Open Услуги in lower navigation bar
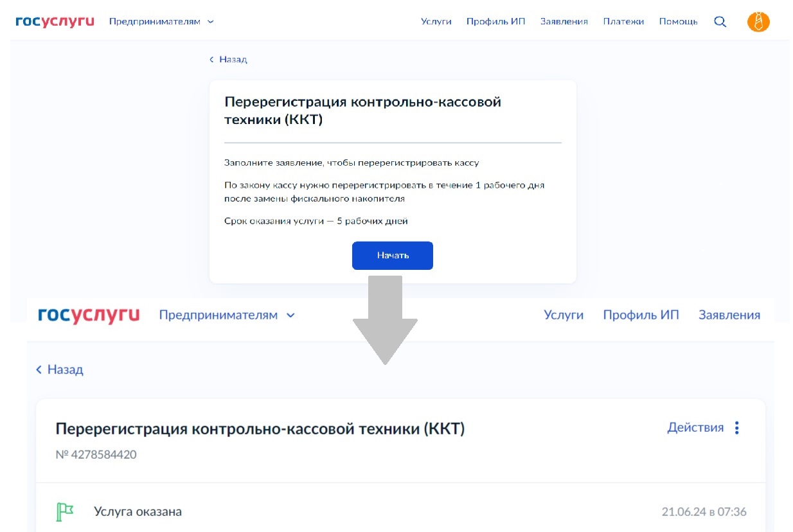 (x=564, y=315)
